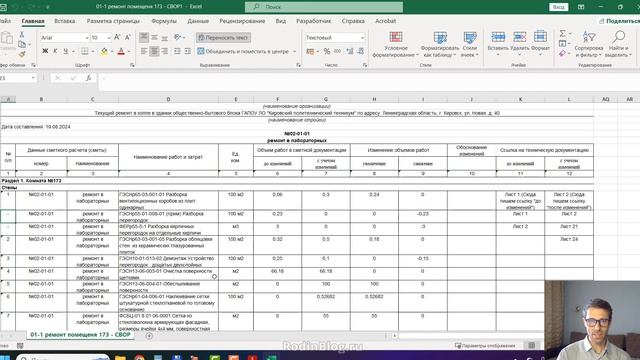Open Format as Table (Форматировать как таблицу)
Image resolution: width=640 pixels, height=360 pixels.
pos(440,45)
